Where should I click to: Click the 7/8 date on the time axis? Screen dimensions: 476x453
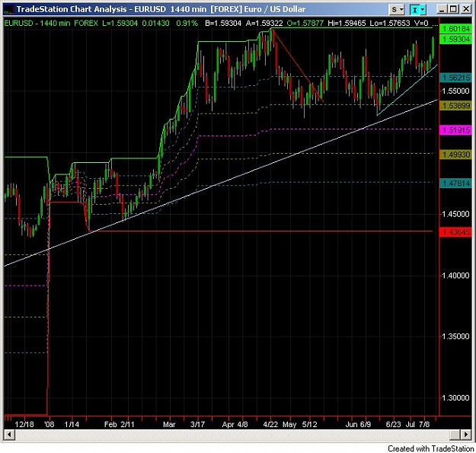tap(424, 424)
